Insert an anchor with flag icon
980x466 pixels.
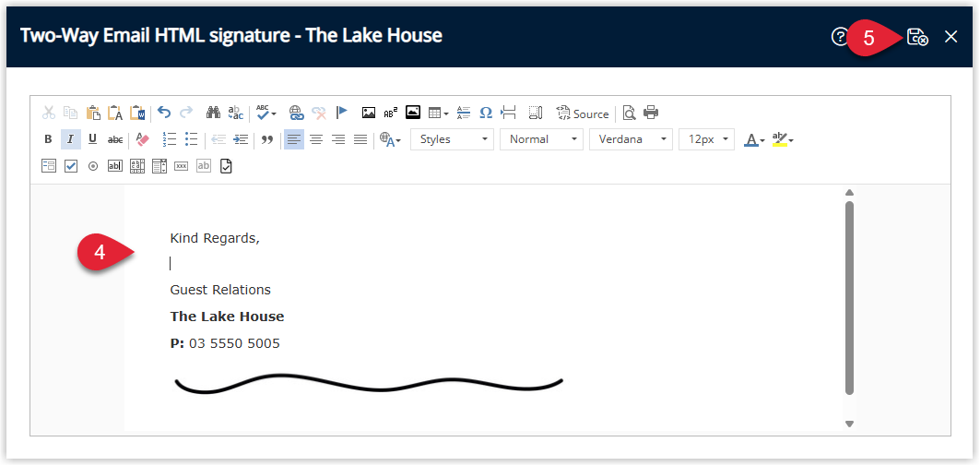coord(341,114)
